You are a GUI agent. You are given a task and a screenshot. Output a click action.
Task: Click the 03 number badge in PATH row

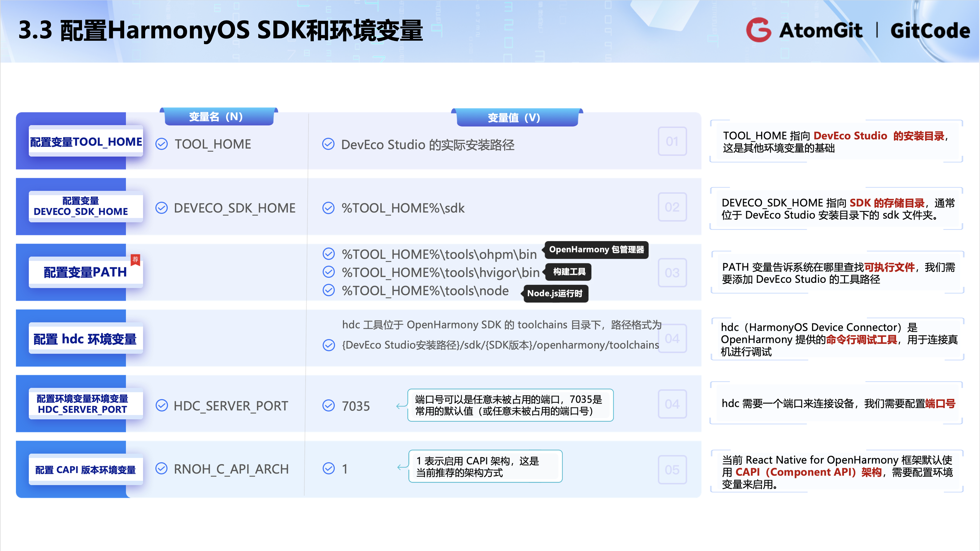(672, 273)
